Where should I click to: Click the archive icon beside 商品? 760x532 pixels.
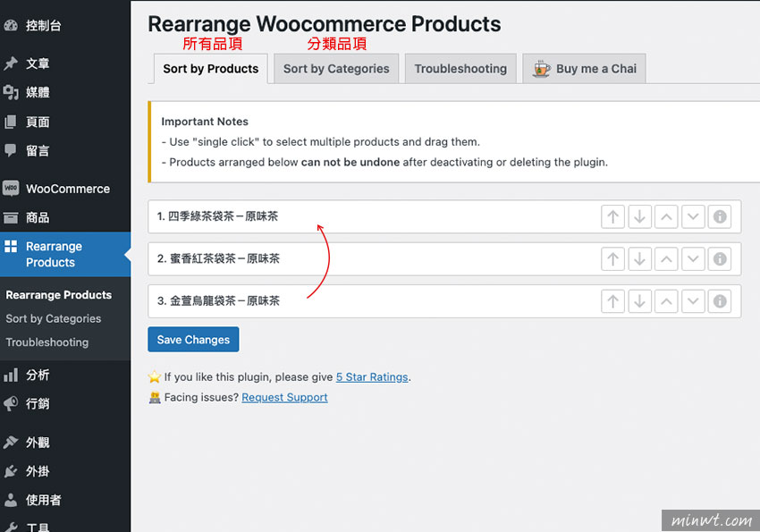11,217
